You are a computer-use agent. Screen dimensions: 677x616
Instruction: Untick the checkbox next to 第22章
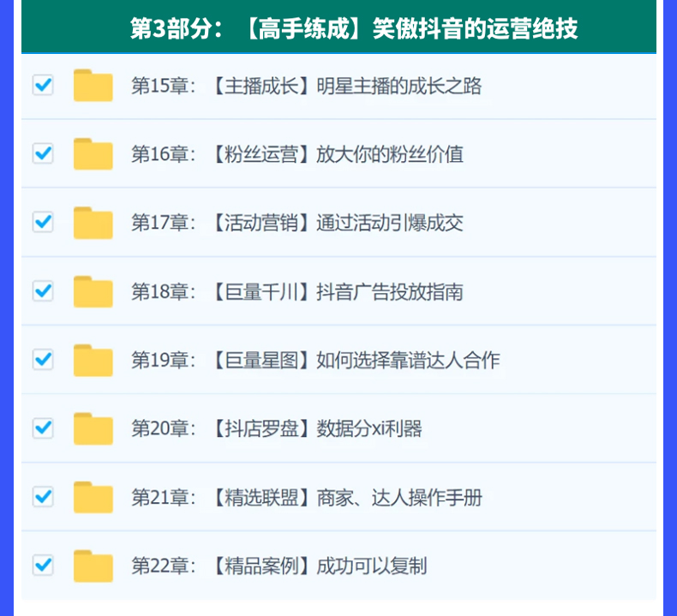43,565
